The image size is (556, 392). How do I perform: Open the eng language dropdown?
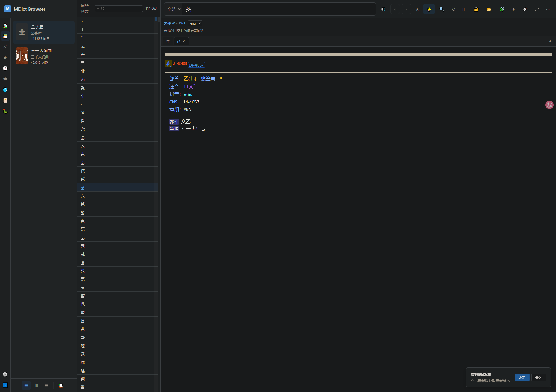click(x=195, y=23)
